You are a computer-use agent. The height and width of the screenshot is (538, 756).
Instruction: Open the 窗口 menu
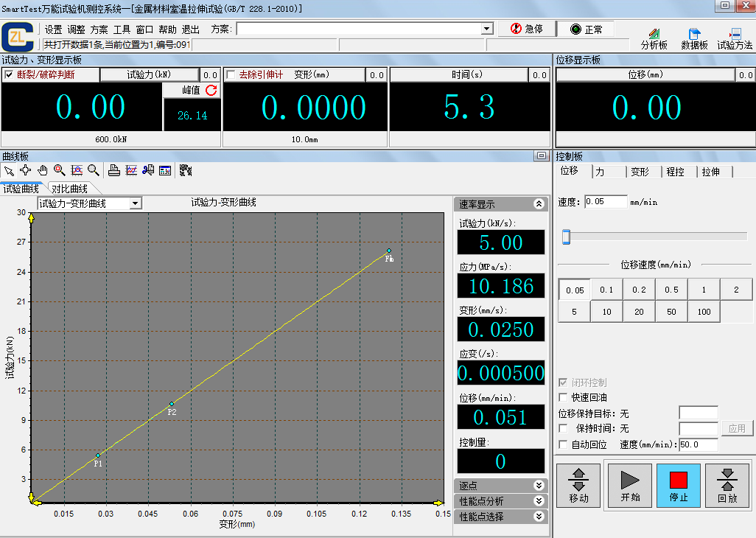click(144, 29)
